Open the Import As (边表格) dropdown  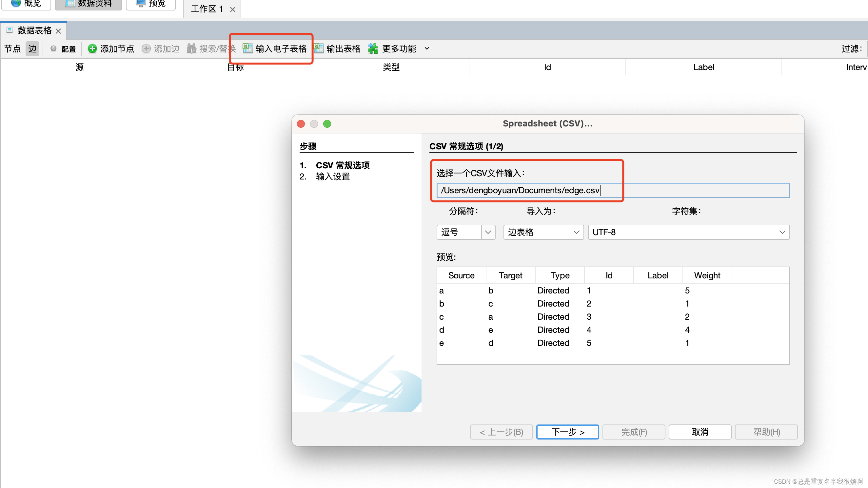click(x=543, y=232)
